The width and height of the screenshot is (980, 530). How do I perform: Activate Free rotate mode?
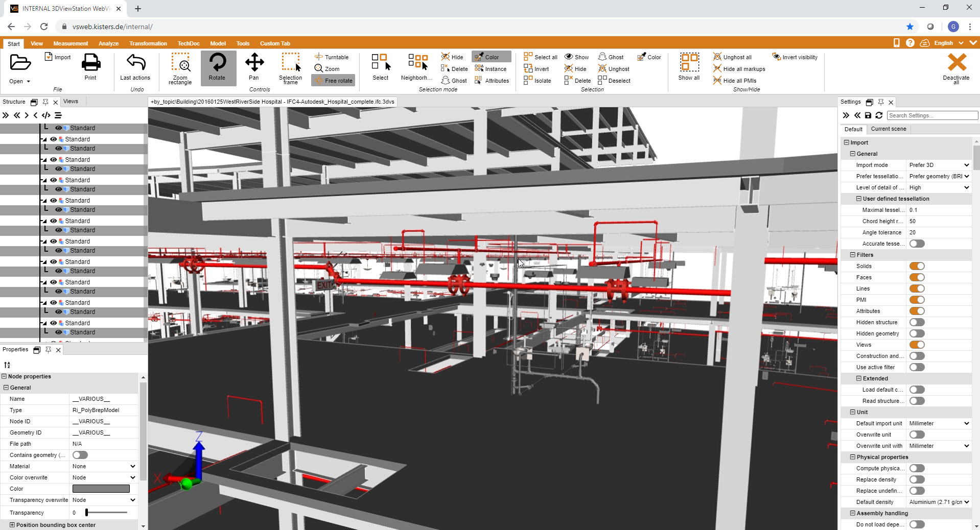(x=333, y=81)
